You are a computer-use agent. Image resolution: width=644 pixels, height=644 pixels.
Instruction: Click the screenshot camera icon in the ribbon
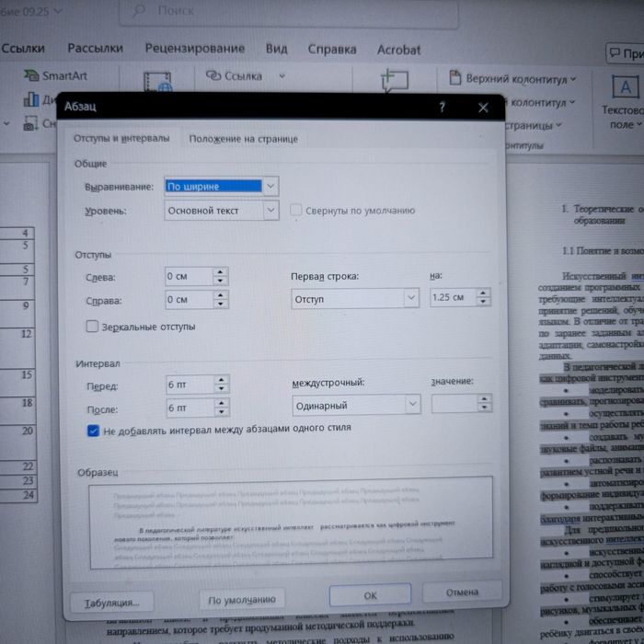[30, 123]
